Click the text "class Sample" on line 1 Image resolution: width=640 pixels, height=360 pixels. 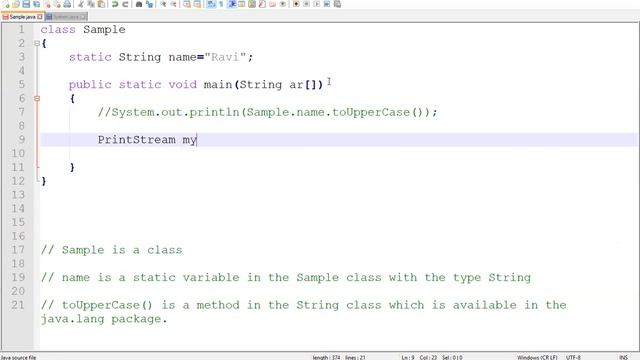[83, 29]
